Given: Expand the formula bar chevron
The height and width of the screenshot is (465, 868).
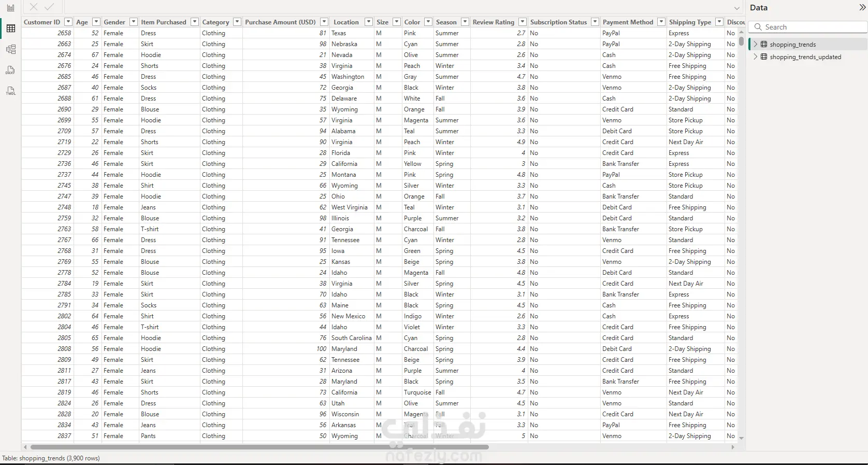Looking at the screenshot, I should [737, 8].
